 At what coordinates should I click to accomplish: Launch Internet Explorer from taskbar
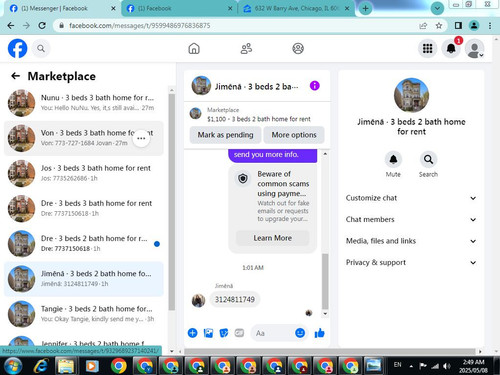coord(40,366)
